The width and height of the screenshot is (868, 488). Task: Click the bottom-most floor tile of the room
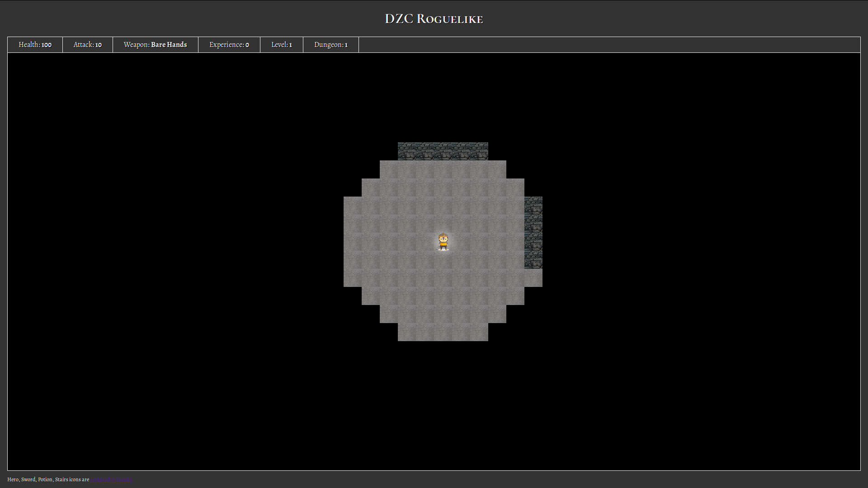click(x=443, y=332)
